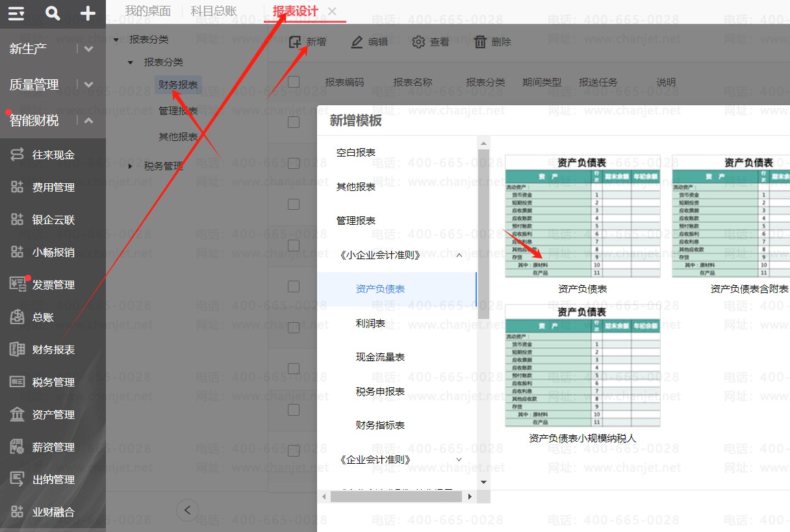
Task: Toggle the hamburger sidebar menu icon
Action: pos(16,13)
